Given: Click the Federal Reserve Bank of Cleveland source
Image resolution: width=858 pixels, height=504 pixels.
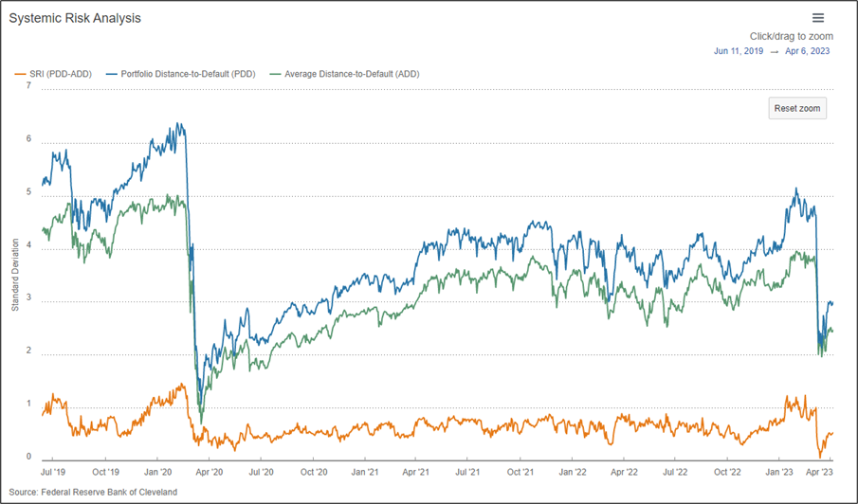Looking at the screenshot, I should tap(93, 492).
